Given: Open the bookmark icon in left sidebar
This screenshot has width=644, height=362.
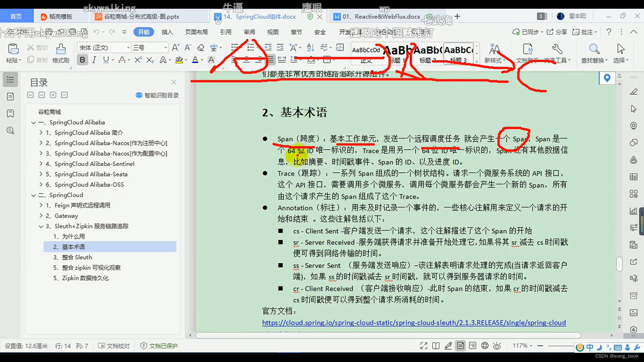Looking at the screenshot, I should click(10, 114).
